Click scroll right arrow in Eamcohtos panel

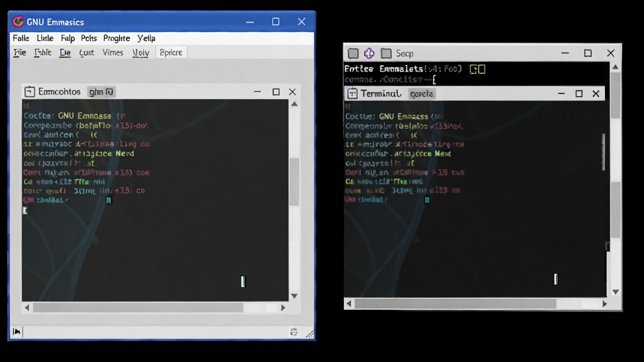pos(283,307)
